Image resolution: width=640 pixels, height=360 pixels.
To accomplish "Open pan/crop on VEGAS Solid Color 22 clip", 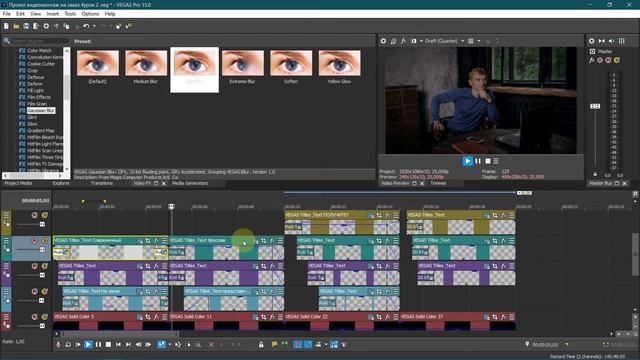I will [x=379, y=317].
